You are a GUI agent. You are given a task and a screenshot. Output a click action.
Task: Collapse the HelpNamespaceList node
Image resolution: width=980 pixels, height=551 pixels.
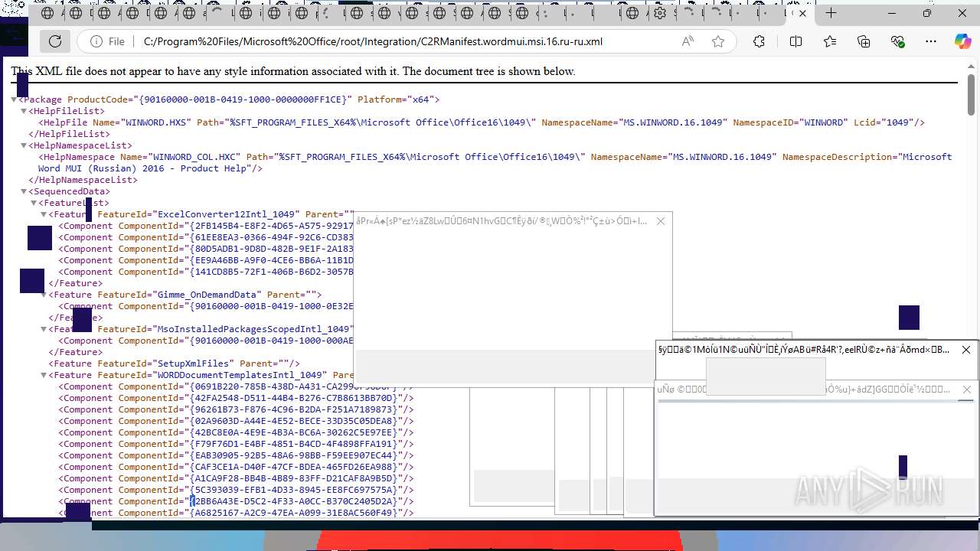[23, 145]
